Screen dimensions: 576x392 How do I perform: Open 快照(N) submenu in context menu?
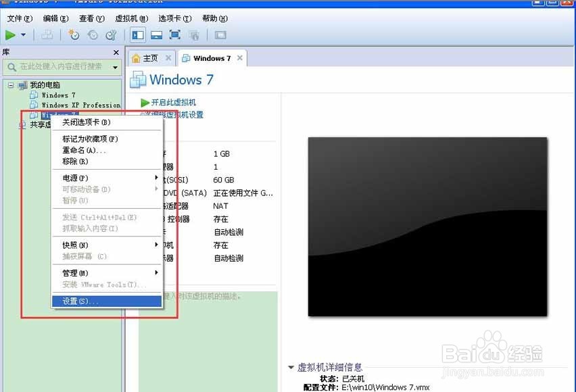[x=107, y=245]
